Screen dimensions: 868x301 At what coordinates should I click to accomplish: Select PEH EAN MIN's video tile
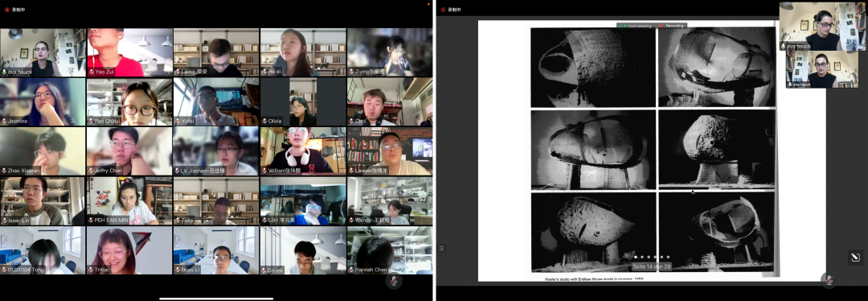click(129, 200)
